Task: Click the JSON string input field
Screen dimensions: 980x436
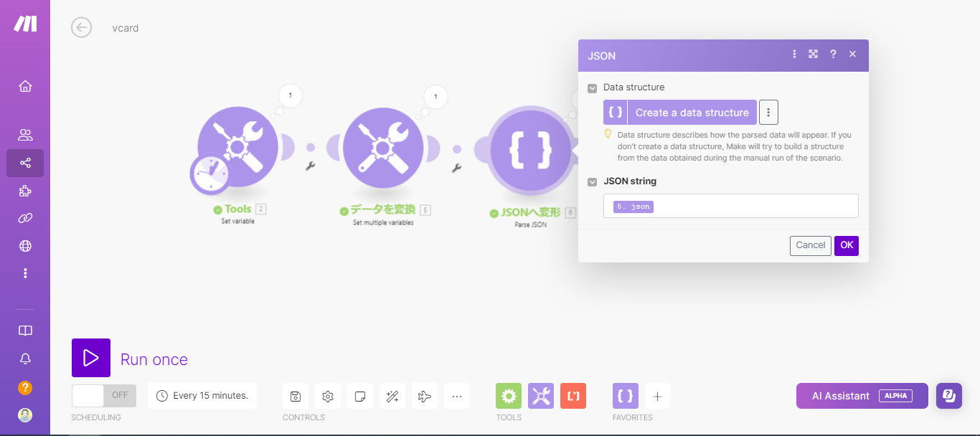Action: point(730,206)
